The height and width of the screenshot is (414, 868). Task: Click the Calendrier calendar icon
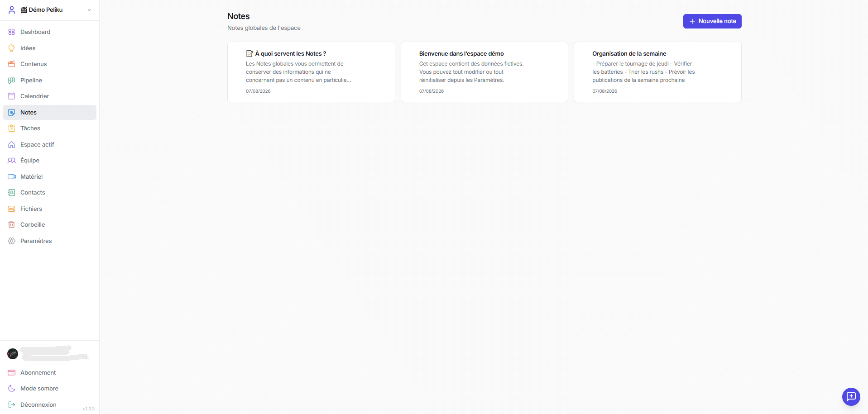coord(12,96)
